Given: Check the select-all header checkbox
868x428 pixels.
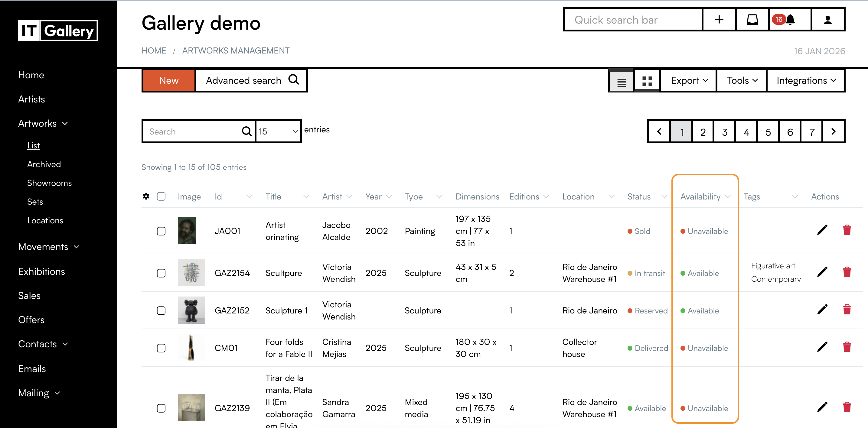Looking at the screenshot, I should coord(161,196).
